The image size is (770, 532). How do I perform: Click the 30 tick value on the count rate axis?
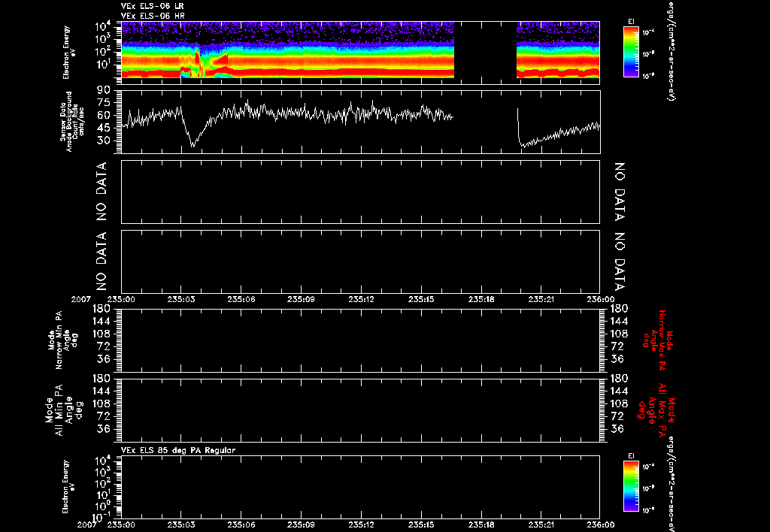point(104,141)
